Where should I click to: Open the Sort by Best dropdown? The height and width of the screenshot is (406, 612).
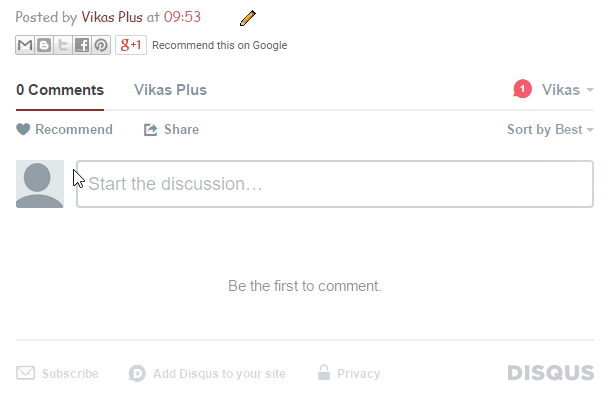[550, 129]
